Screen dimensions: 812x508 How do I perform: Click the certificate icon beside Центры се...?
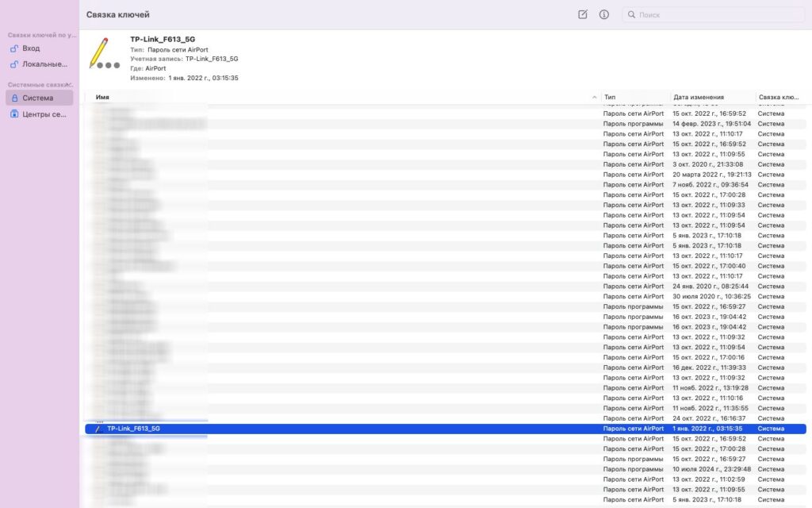[x=14, y=114]
